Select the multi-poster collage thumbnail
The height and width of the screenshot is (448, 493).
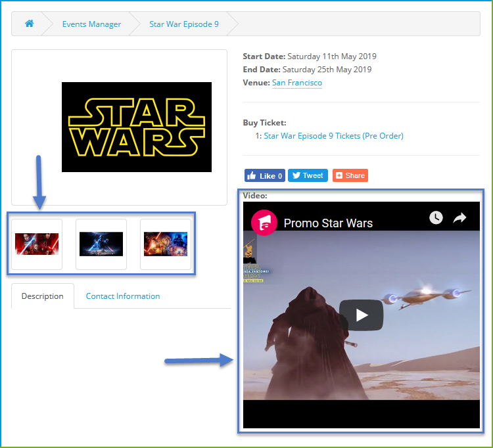click(x=166, y=244)
